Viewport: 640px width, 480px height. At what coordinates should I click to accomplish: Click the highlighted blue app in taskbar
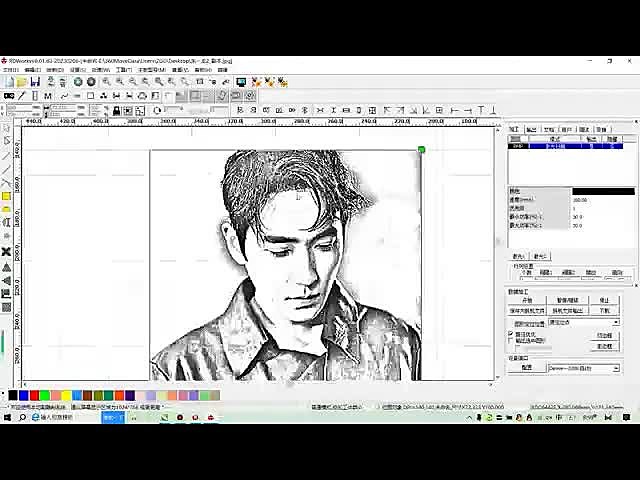point(113,417)
